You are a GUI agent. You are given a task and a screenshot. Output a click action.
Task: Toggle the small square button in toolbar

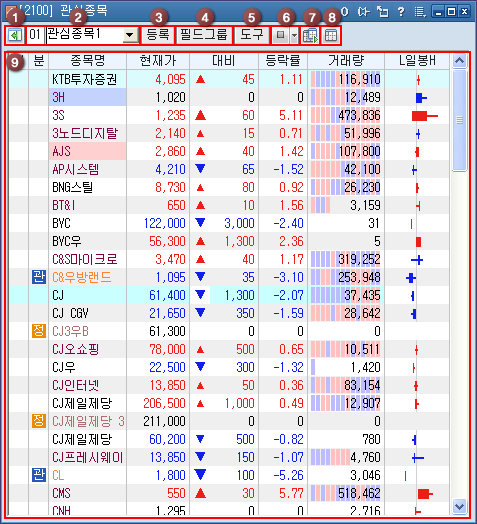[x=280, y=35]
